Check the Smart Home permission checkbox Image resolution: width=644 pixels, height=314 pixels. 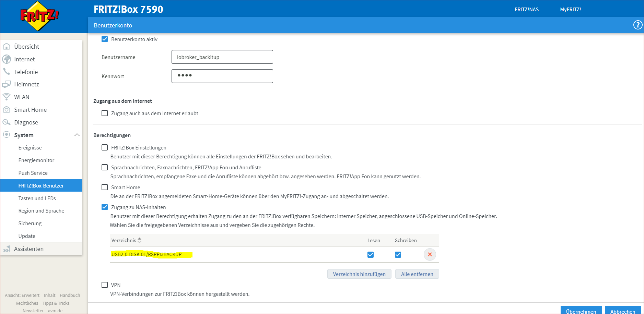point(105,187)
